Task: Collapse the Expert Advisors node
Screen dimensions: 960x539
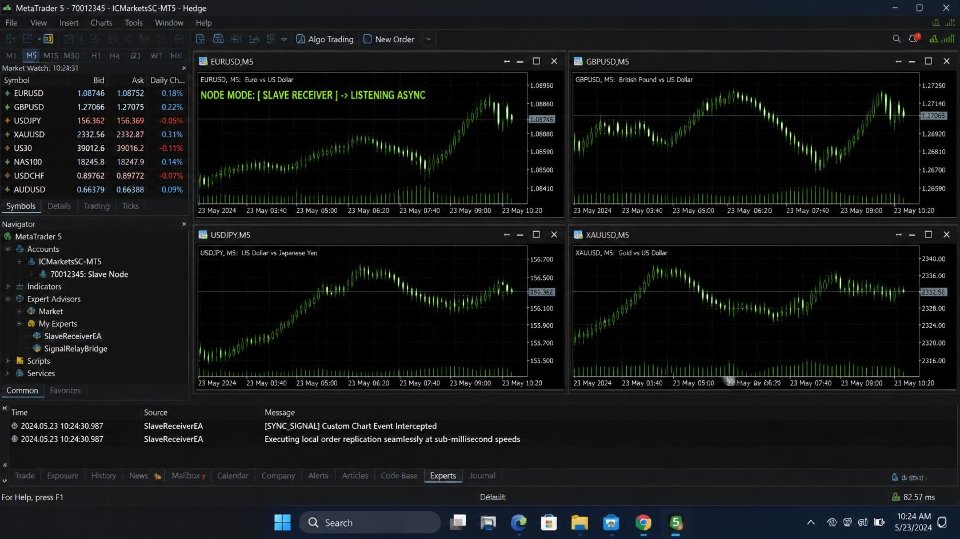Action: point(8,299)
